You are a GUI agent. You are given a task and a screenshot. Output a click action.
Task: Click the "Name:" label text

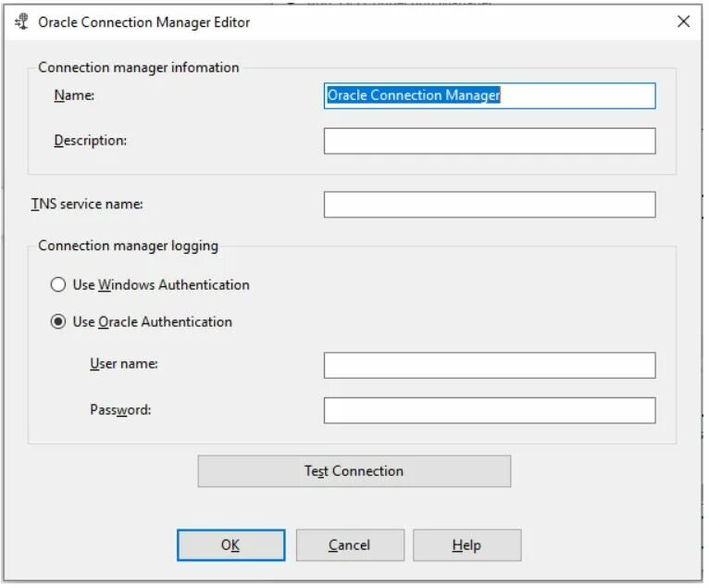(x=74, y=95)
